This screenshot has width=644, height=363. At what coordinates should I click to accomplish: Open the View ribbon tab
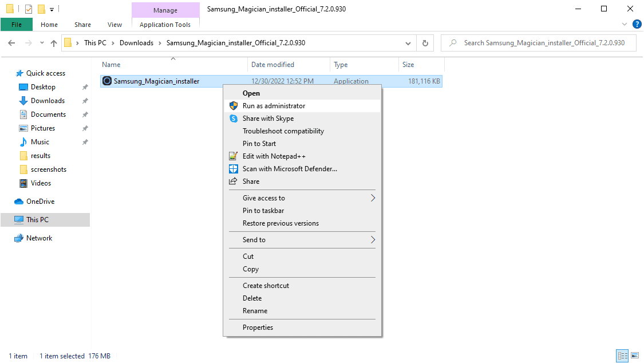(114, 25)
